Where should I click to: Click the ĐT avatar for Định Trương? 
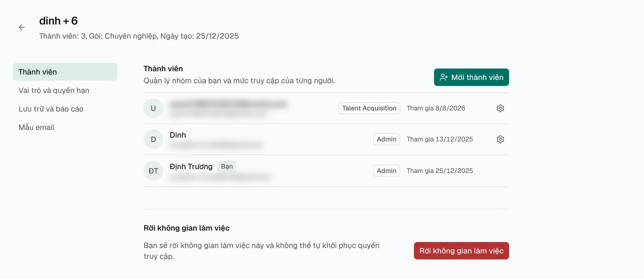click(153, 171)
